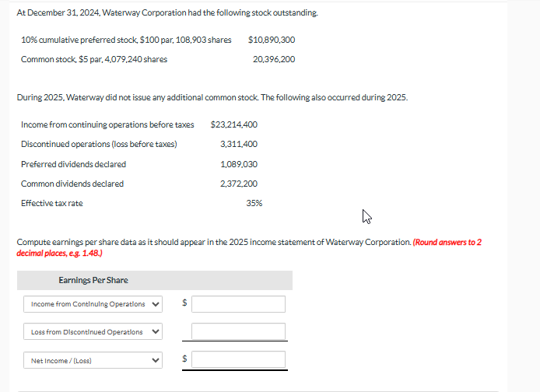Click the sentence starting At December 31, 2024

tap(167, 12)
